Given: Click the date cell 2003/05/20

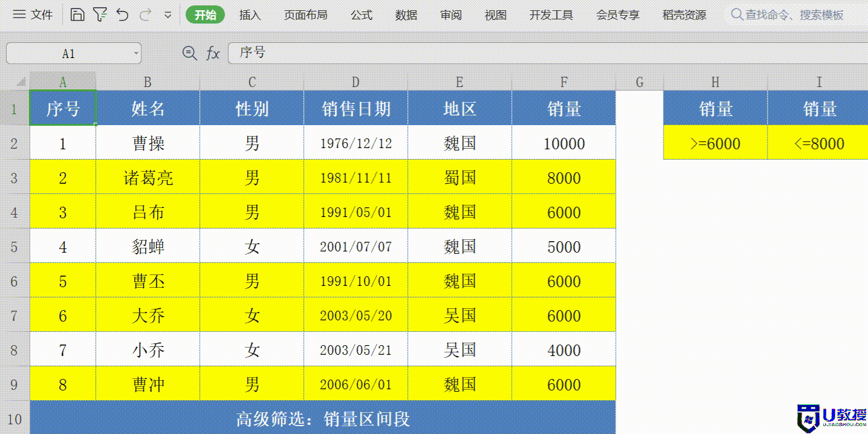Looking at the screenshot, I should 356,316.
